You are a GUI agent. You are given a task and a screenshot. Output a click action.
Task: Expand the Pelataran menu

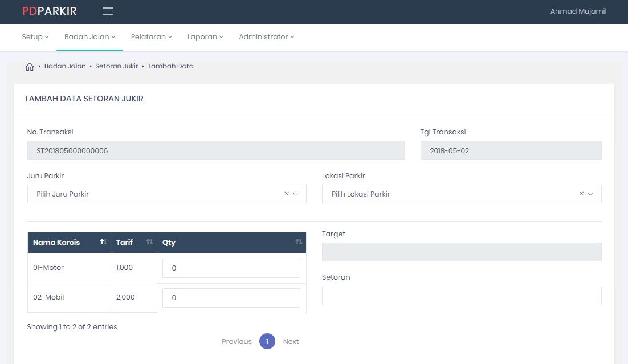151,37
